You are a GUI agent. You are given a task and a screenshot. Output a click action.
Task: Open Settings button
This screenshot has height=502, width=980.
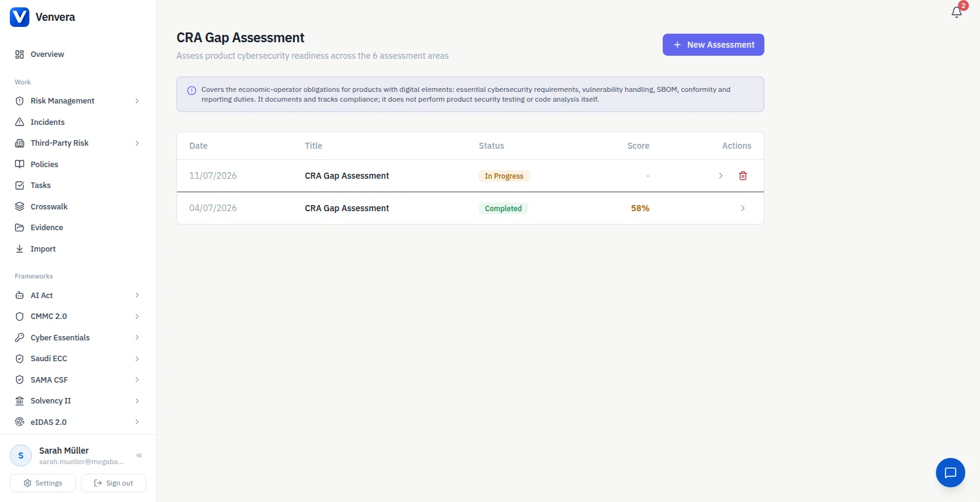43,483
